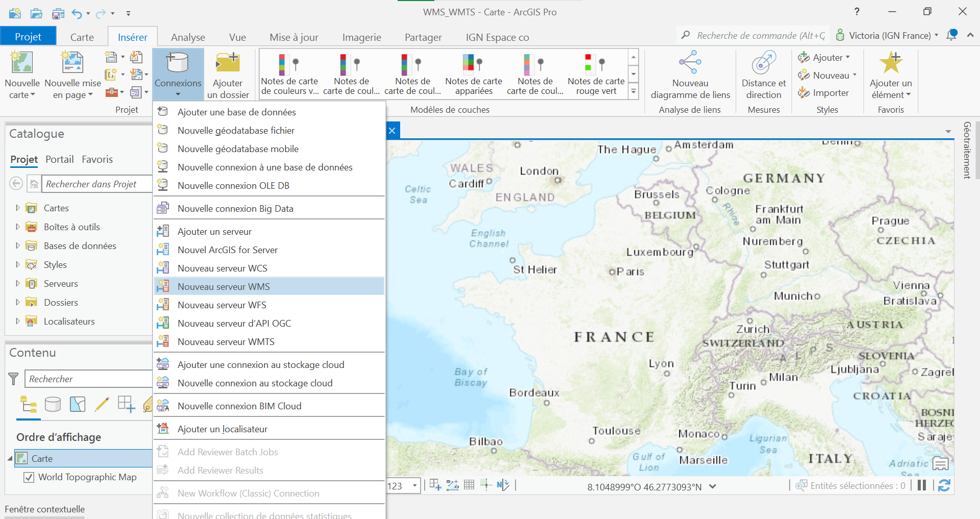The height and width of the screenshot is (519, 980).
Task: Select Notes de carte rouge vert template
Action: [x=596, y=73]
